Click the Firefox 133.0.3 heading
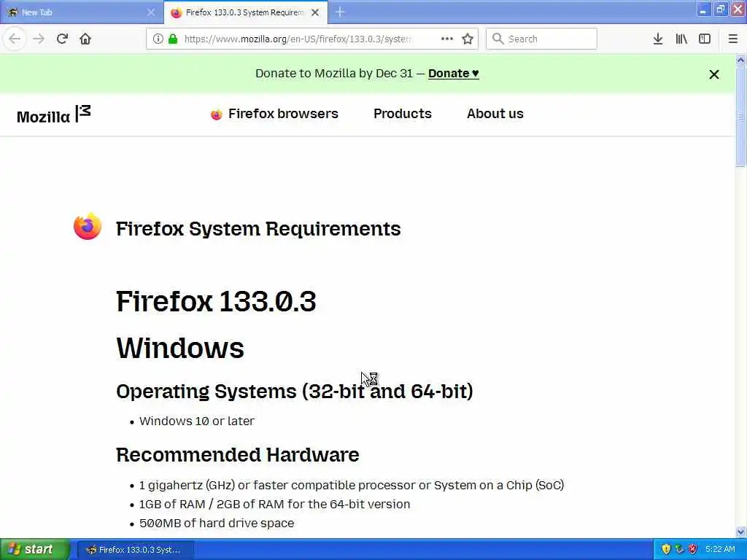 point(216,301)
